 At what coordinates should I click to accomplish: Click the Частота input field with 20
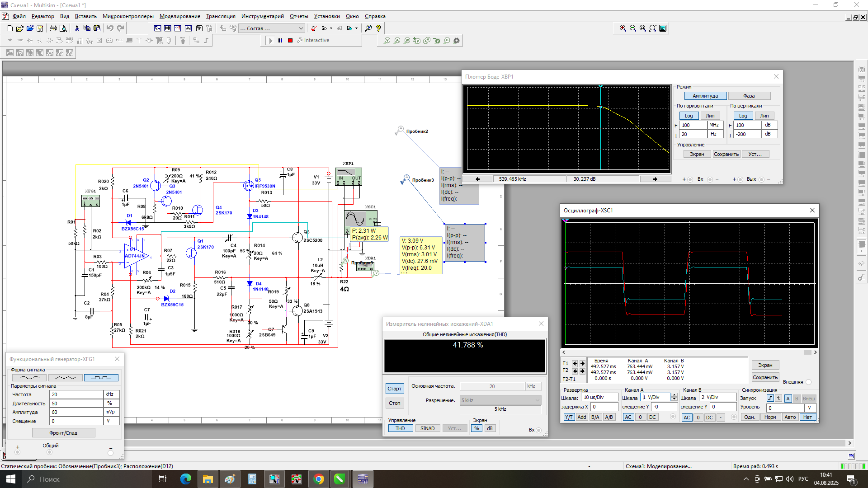point(76,394)
